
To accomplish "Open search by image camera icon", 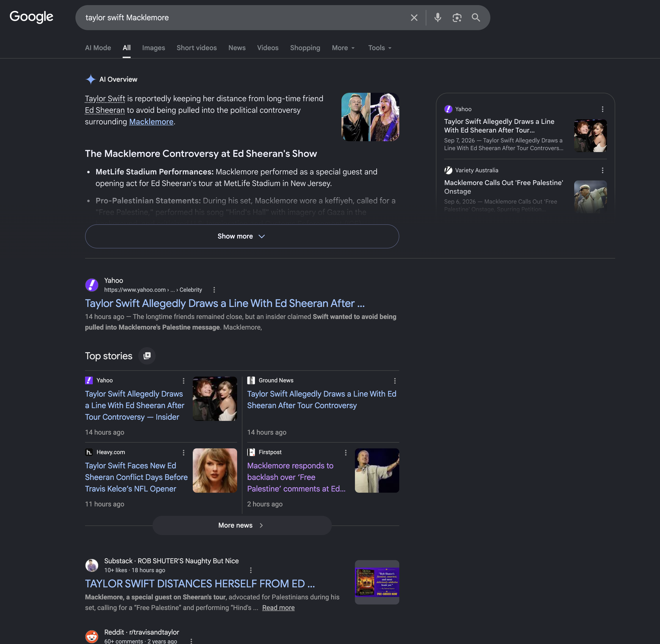I will point(457,18).
